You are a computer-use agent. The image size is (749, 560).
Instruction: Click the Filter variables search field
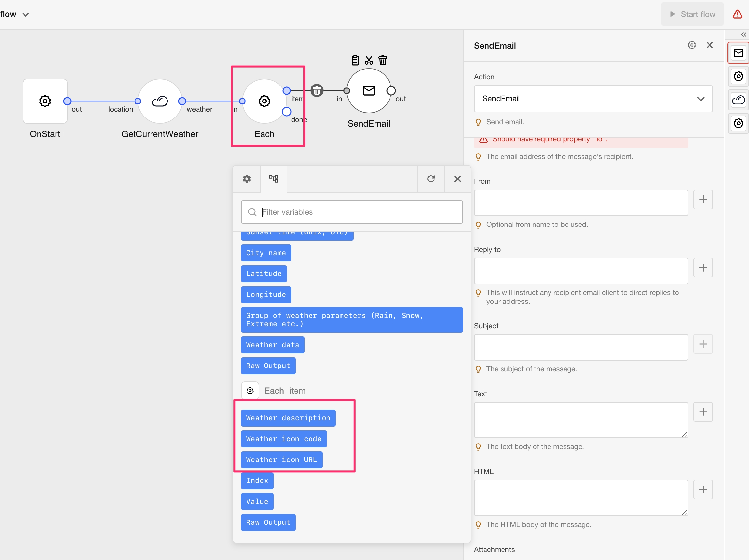coord(352,212)
